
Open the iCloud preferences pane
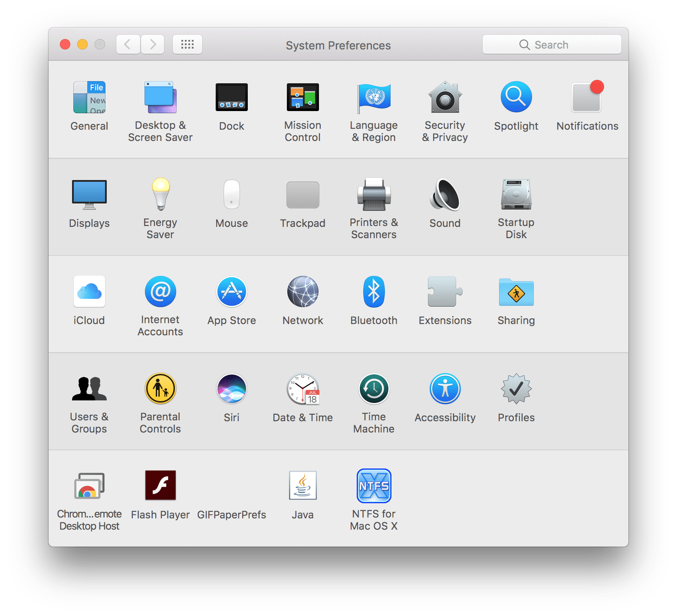(89, 292)
